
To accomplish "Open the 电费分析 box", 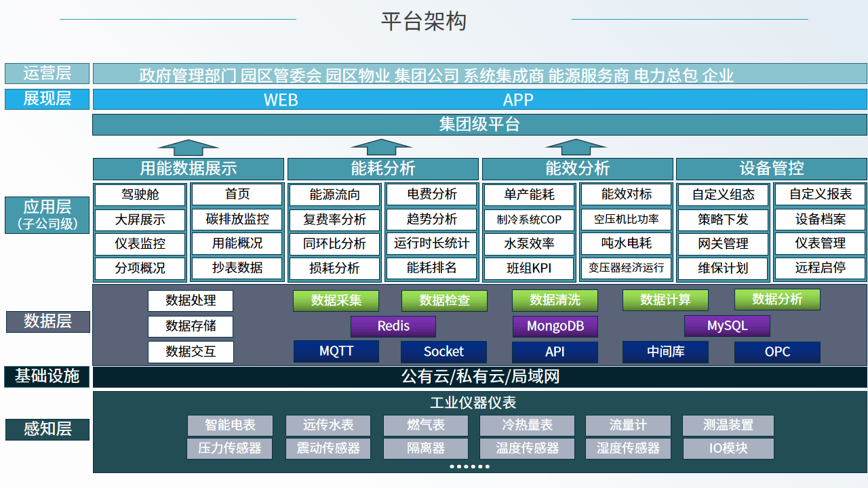I will pyautogui.click(x=432, y=195).
